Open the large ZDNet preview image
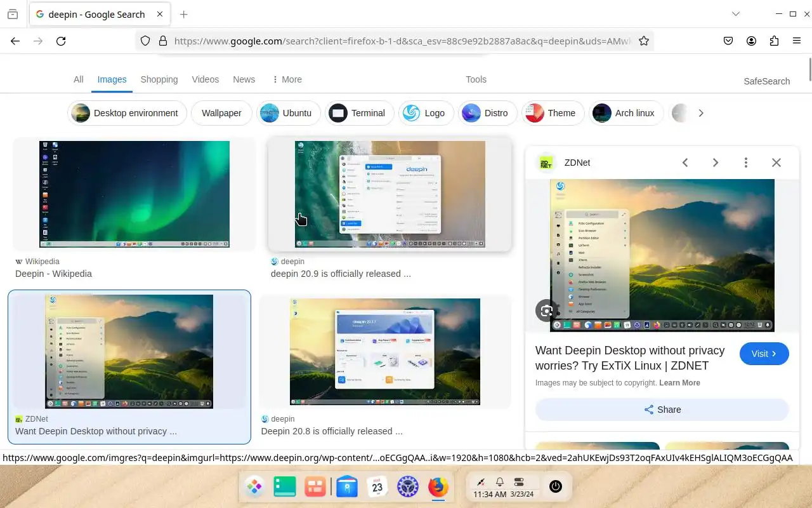 662,255
